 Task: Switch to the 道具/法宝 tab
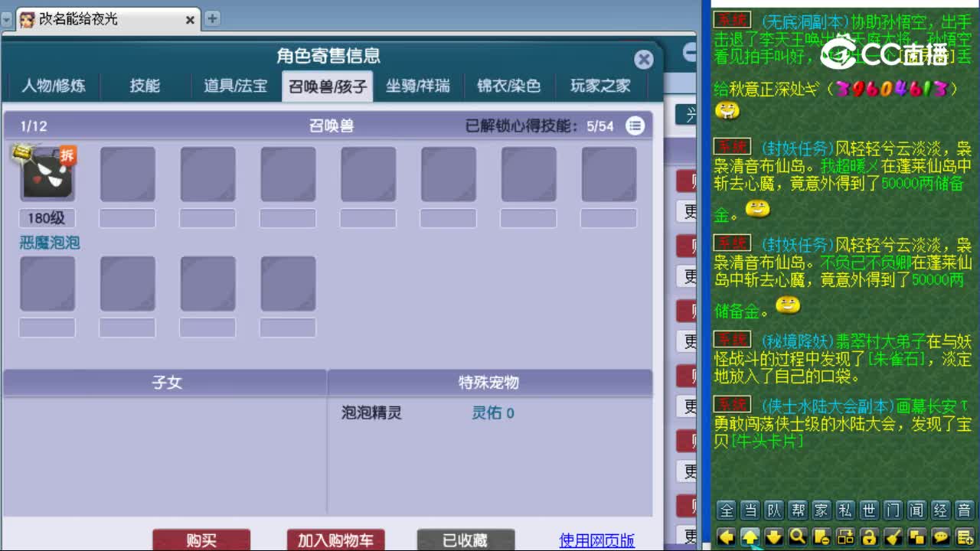pos(236,86)
